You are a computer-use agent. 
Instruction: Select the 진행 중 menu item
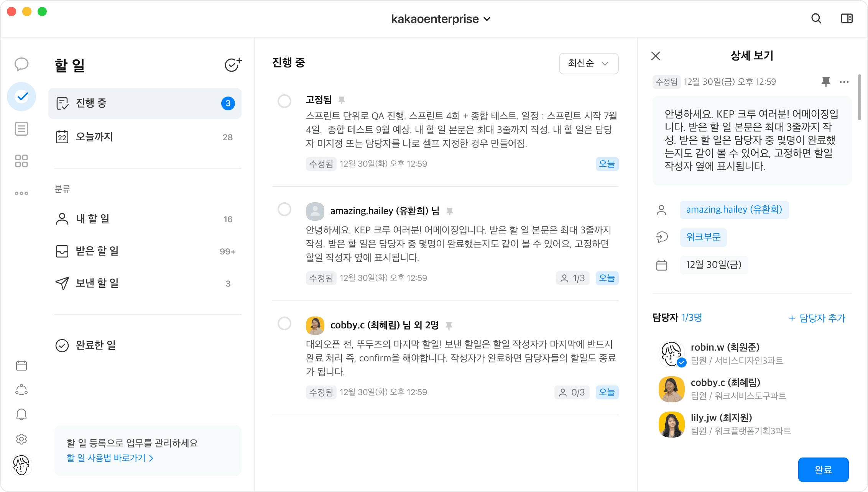pyautogui.click(x=145, y=103)
